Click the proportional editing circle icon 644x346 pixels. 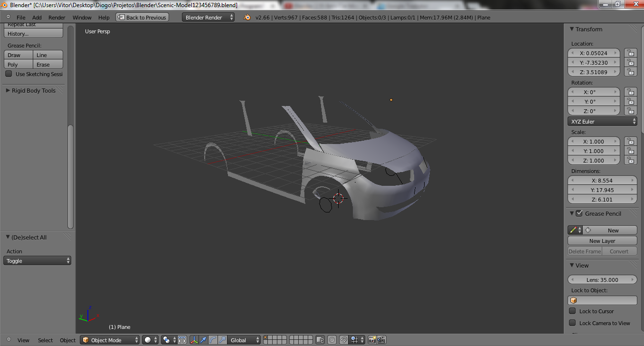[x=332, y=340]
